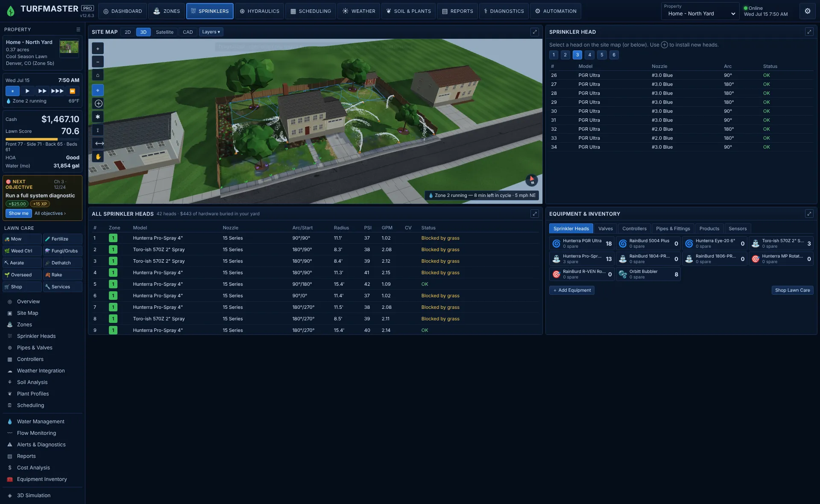Select the asterisk sprinkler tool on map

coord(98,117)
